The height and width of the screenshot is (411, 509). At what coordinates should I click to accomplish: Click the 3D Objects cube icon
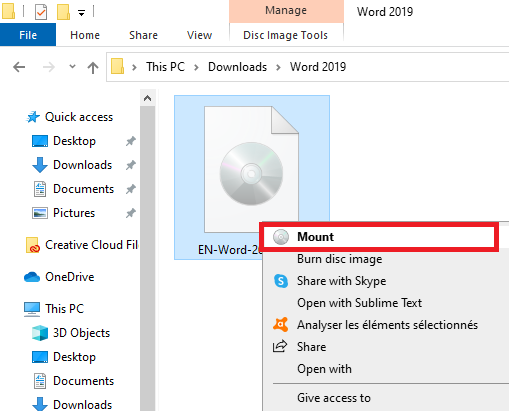pos(40,333)
